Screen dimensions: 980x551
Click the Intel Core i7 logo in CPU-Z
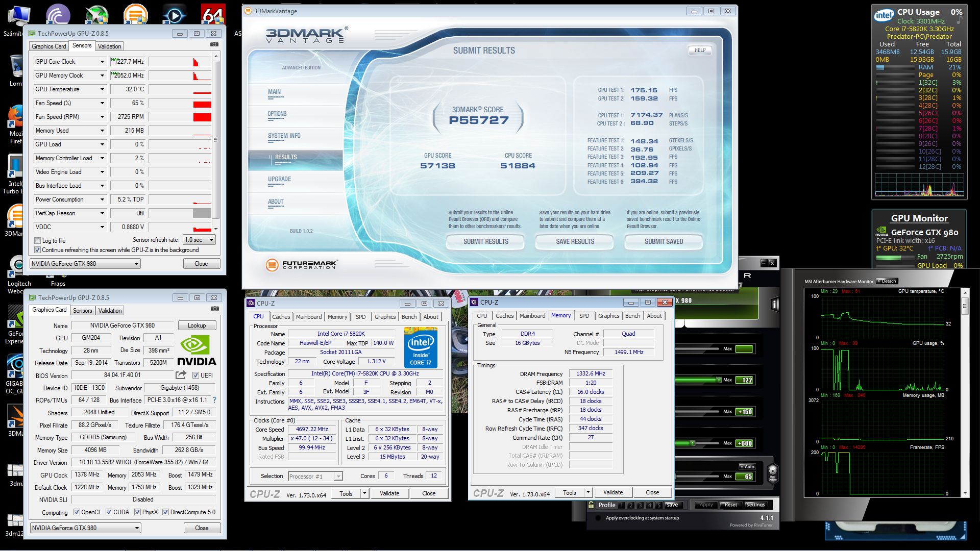click(421, 347)
